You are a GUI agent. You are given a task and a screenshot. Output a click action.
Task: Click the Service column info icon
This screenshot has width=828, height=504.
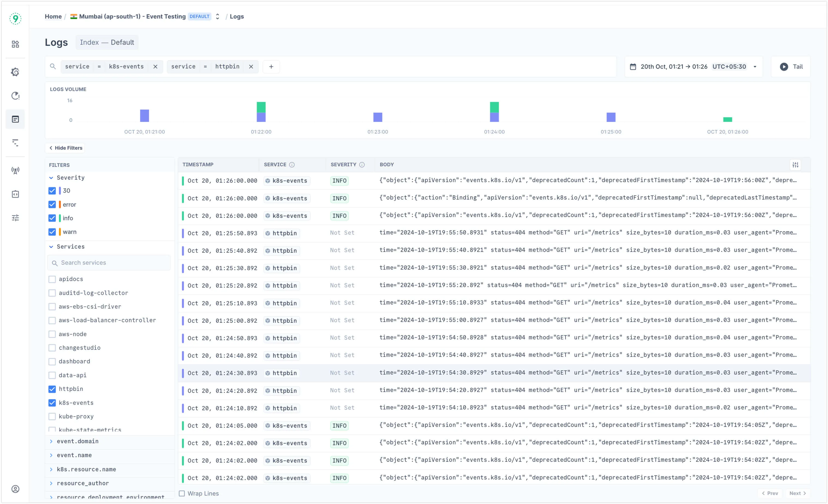[292, 165]
